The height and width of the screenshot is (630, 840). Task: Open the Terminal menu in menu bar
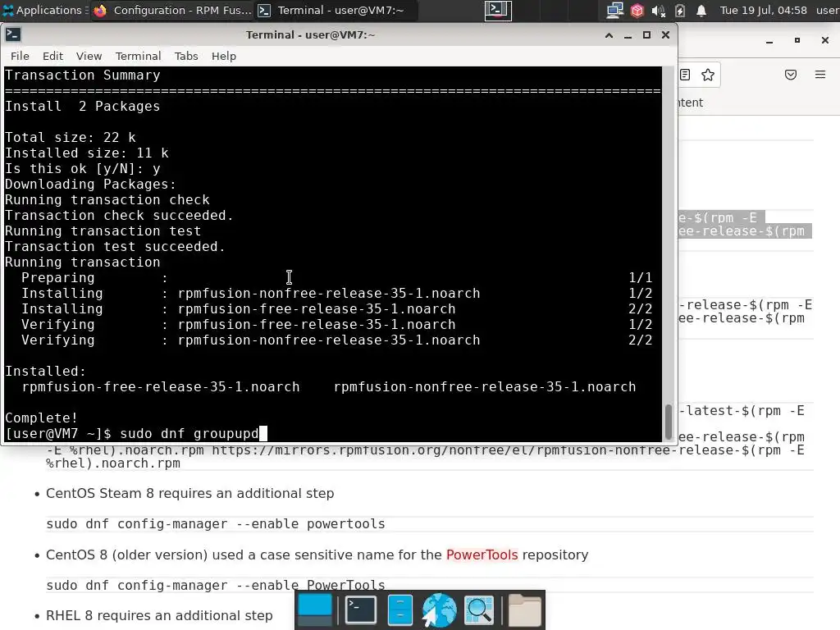click(138, 56)
